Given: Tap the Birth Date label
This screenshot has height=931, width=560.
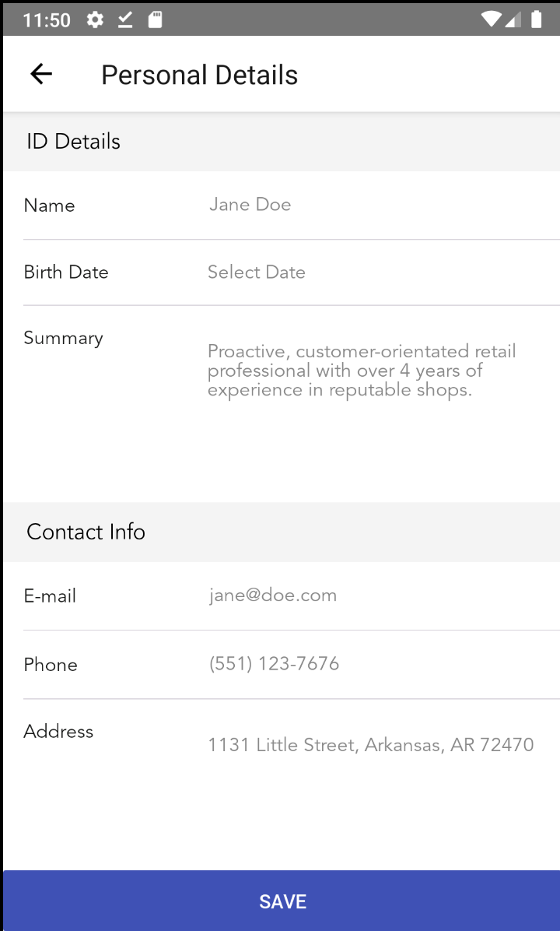Looking at the screenshot, I should coord(66,272).
